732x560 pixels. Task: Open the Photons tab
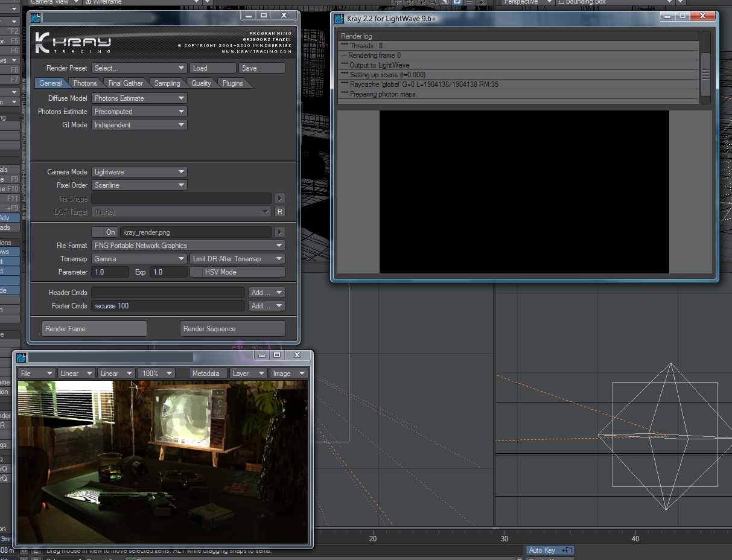point(85,83)
